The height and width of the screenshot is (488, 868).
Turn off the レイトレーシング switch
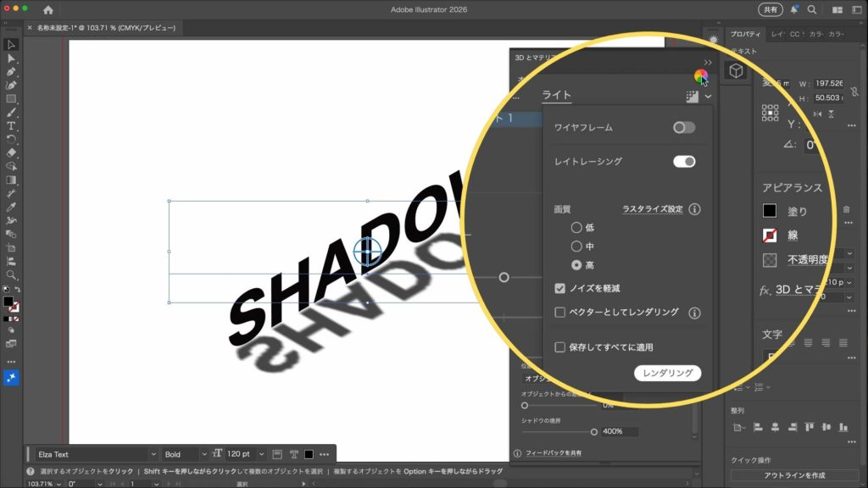[683, 161]
